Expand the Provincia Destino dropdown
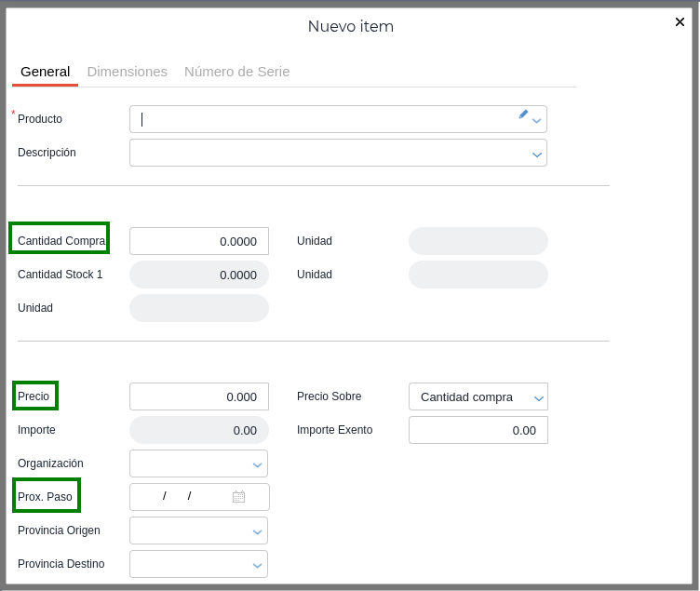The height and width of the screenshot is (591, 700). (x=258, y=565)
